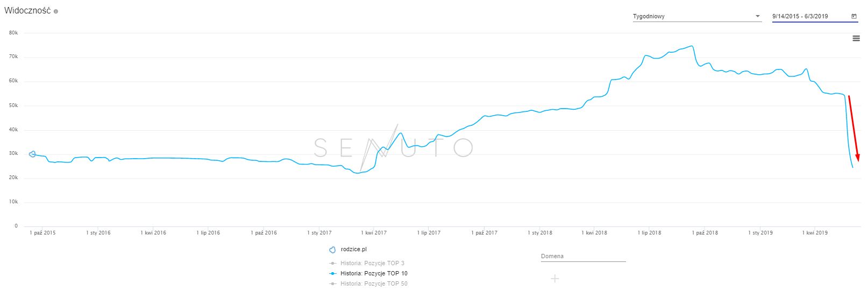Click the red downward arrow annotation
The image size is (868, 291).
click(853, 128)
